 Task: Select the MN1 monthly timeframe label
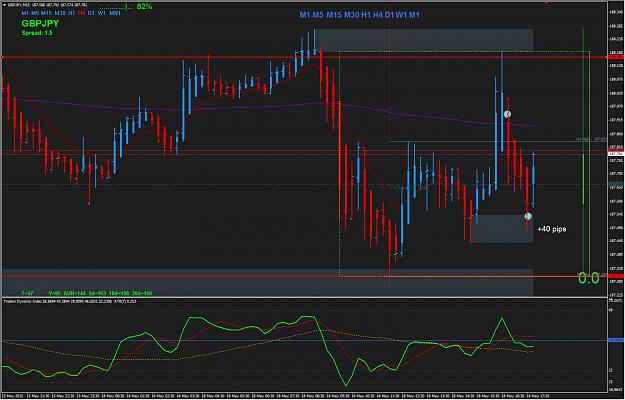pos(115,13)
